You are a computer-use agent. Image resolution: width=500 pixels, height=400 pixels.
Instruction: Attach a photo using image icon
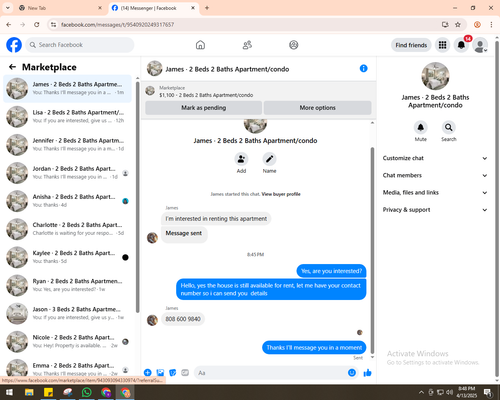[x=160, y=373]
